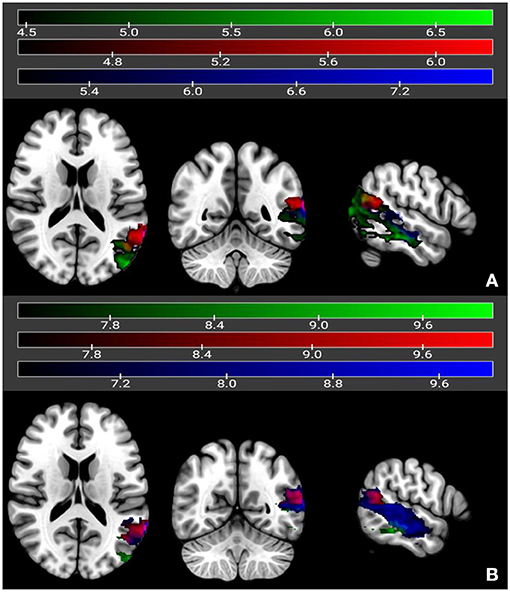Click the red color bar in panel A
Screen dimensions: 510x592
click(255, 47)
